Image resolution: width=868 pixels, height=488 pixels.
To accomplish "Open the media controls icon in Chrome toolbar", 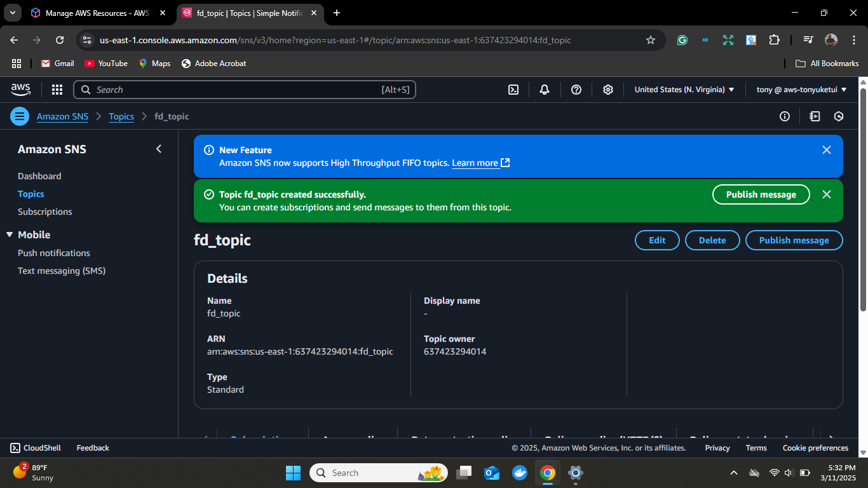I will 808,40.
